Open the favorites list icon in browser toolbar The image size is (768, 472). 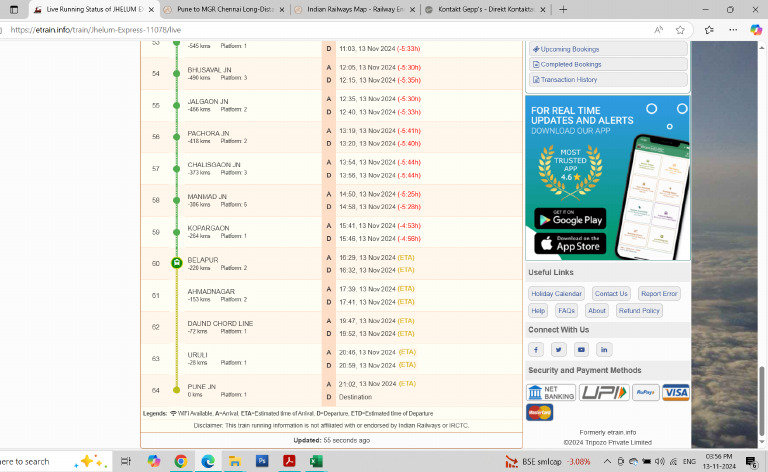(709, 30)
